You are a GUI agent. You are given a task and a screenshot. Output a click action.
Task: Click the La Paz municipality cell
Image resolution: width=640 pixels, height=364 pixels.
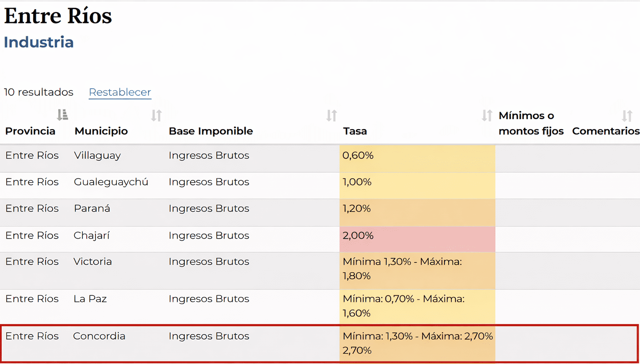90,299
